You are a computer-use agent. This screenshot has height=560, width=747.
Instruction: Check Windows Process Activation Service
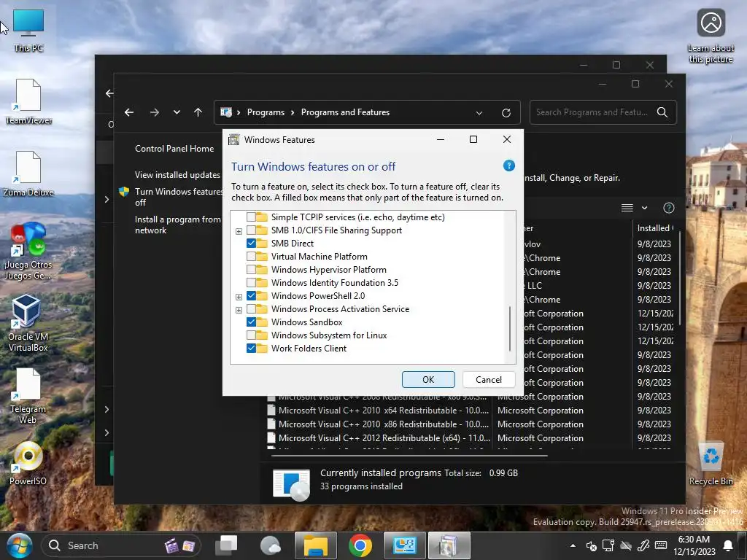251,309
